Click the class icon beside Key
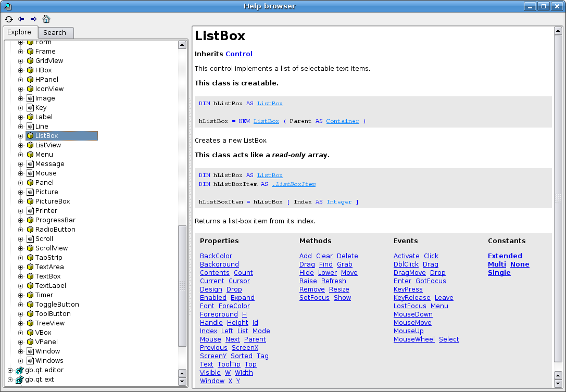566x392 pixels. [x=30, y=108]
